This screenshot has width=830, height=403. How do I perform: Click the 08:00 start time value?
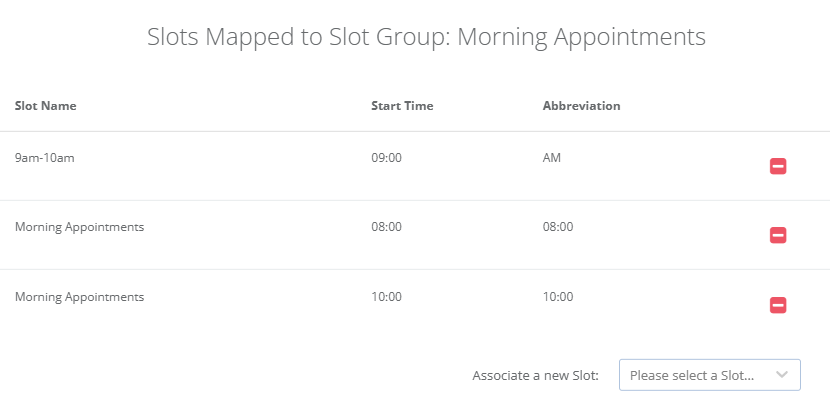386,227
